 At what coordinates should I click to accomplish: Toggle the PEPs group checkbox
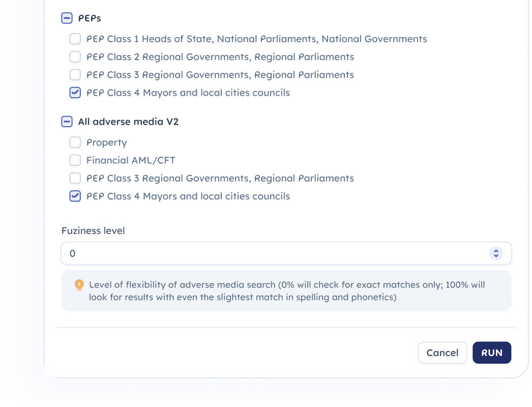click(x=67, y=18)
